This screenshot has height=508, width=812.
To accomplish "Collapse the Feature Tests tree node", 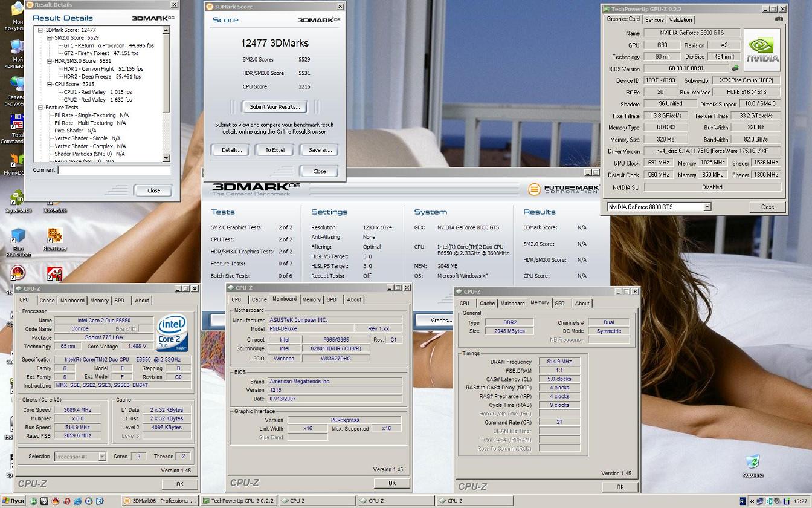I will (x=40, y=108).
